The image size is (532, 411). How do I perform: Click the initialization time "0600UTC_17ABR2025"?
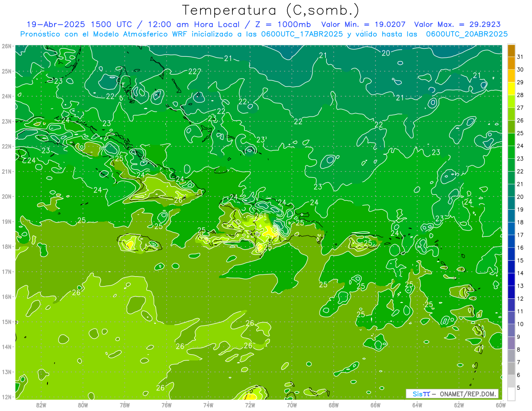coord(303,34)
